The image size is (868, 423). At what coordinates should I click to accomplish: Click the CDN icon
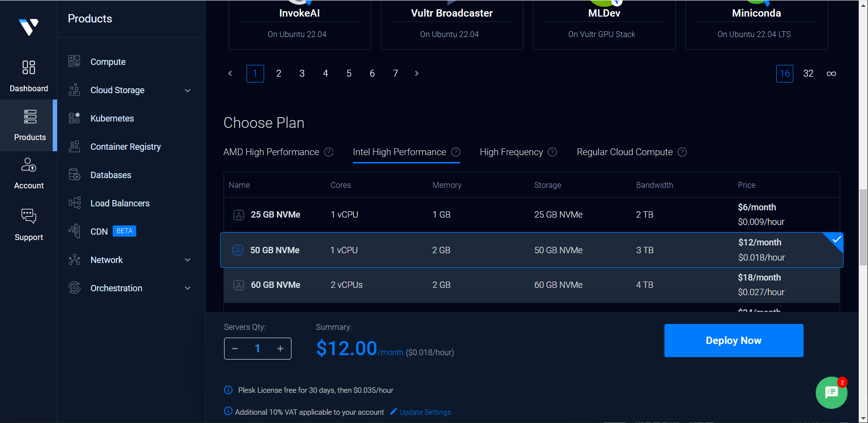pos(74,231)
